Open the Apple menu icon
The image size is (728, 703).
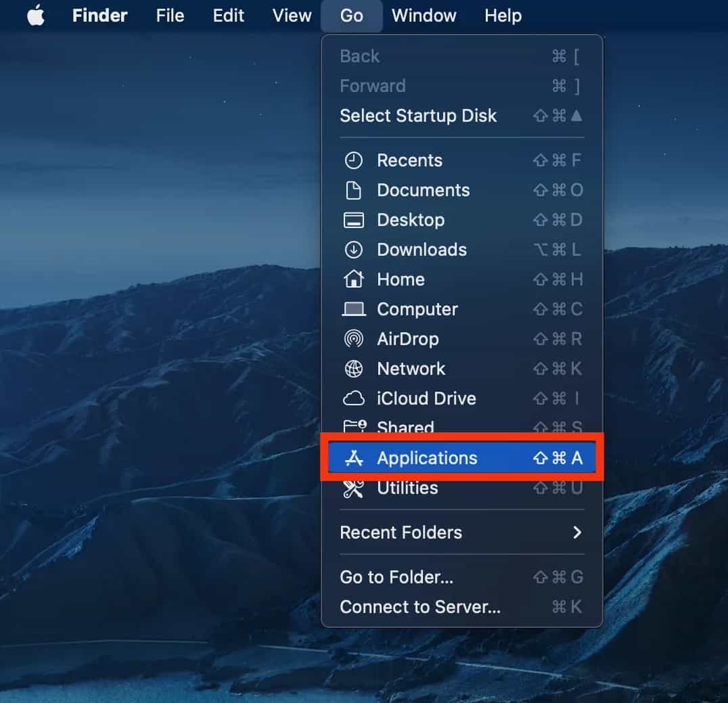[x=36, y=16]
